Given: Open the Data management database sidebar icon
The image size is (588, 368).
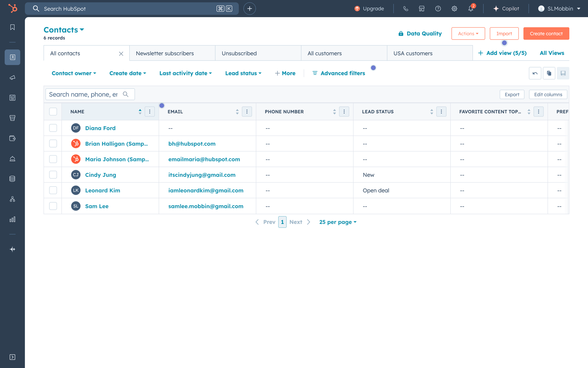Looking at the screenshot, I should coord(12,179).
